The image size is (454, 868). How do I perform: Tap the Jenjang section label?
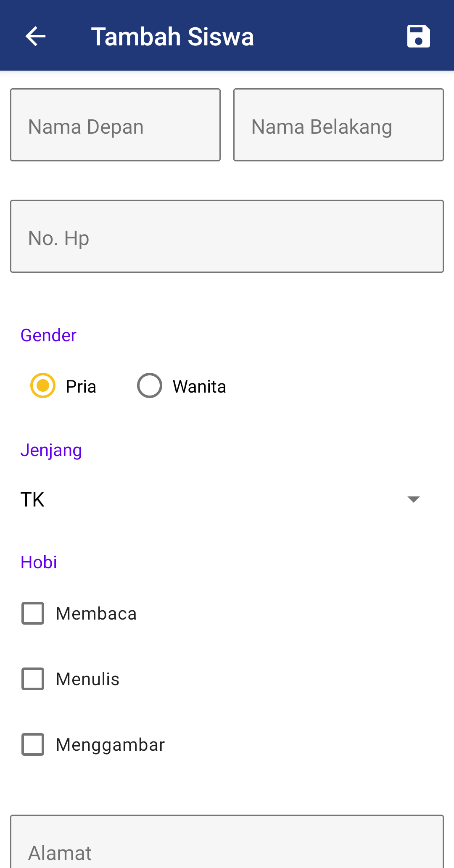[51, 450]
